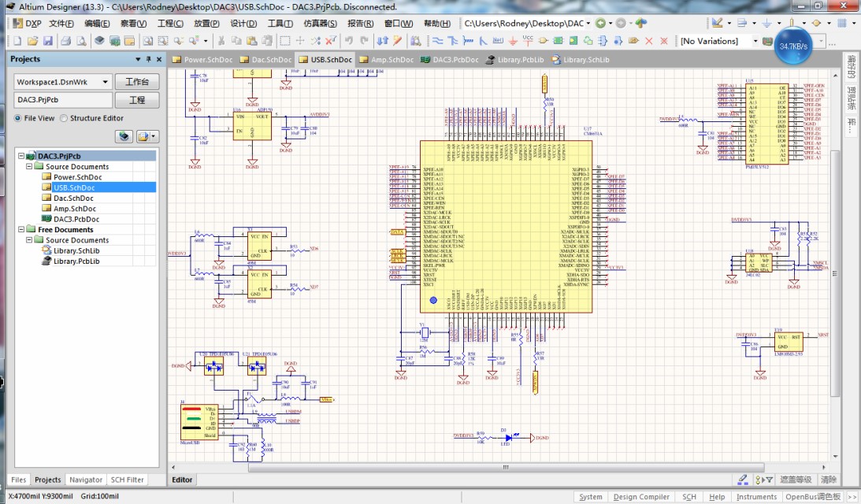Select the Place Part tool
This screenshot has width=861, height=504.
tap(543, 41)
